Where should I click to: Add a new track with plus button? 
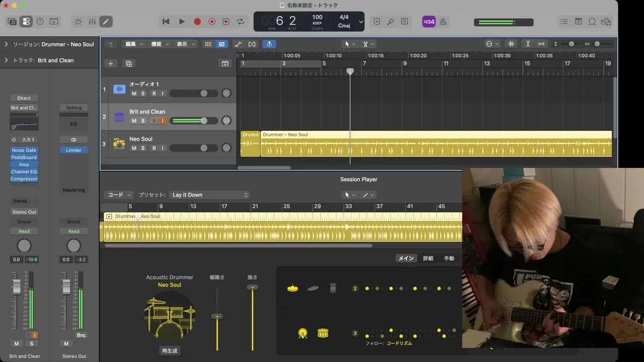(x=111, y=63)
